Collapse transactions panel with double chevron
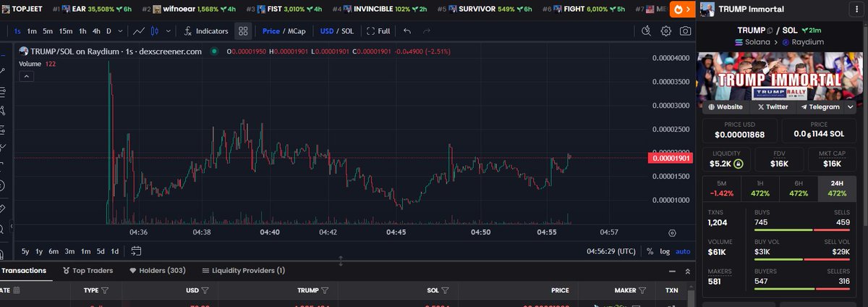This screenshot has height=307, width=868. coord(687,271)
